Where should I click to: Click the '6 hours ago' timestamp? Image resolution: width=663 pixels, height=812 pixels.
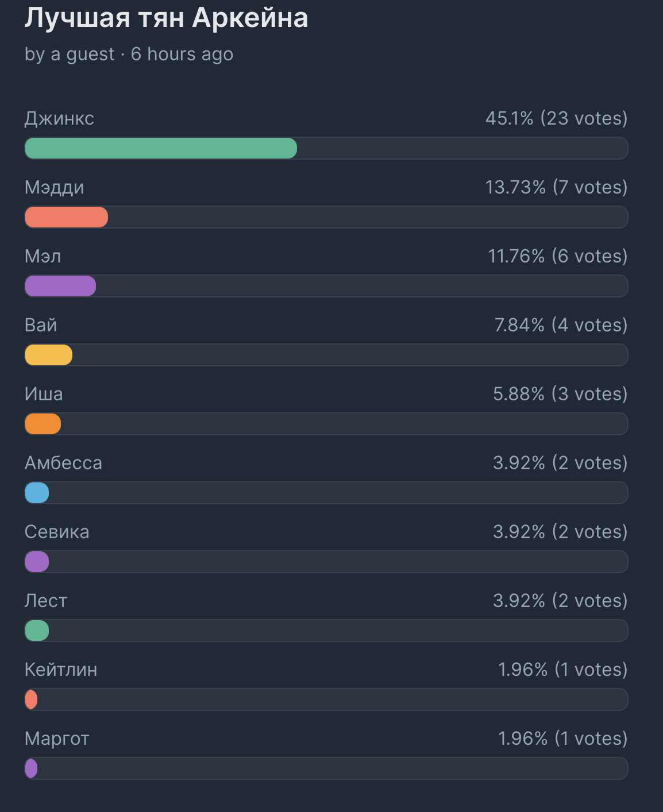point(182,54)
